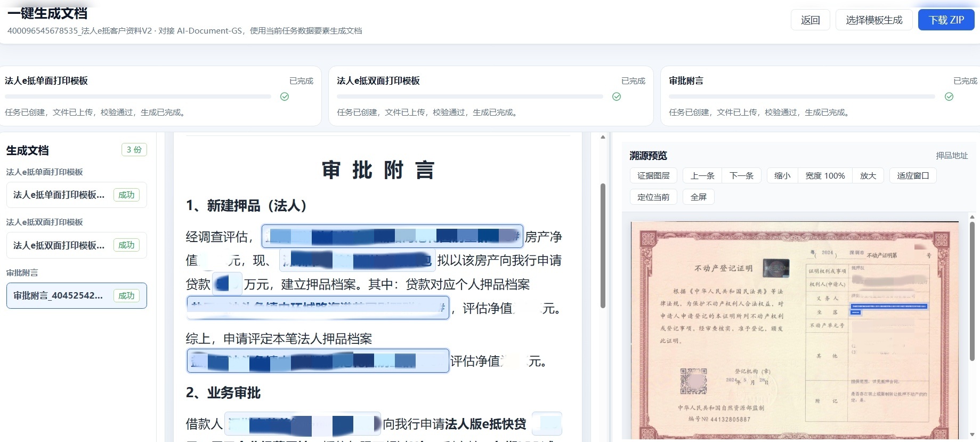Image resolution: width=980 pixels, height=442 pixels.
Task: Select 法人e抵单面打印模板 generated document item
Action: [x=77, y=195]
